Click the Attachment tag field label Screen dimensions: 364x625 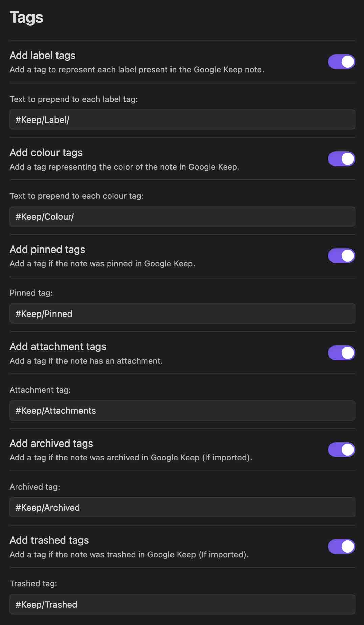[40, 390]
